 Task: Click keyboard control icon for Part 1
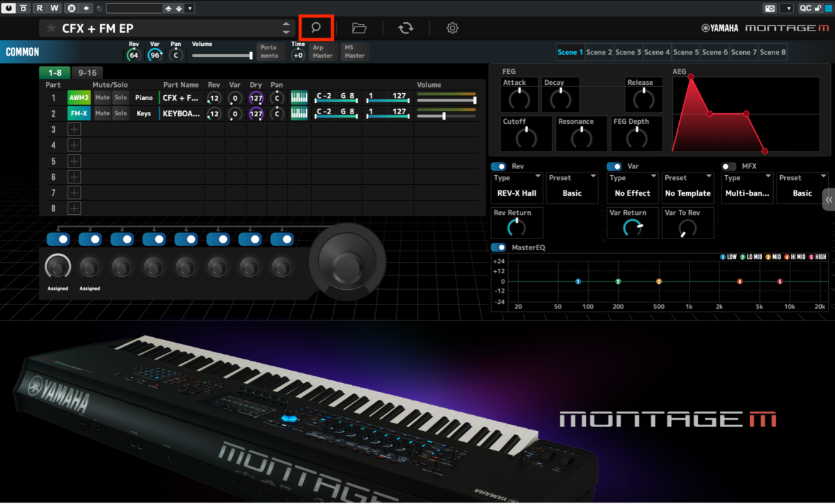[x=299, y=97]
